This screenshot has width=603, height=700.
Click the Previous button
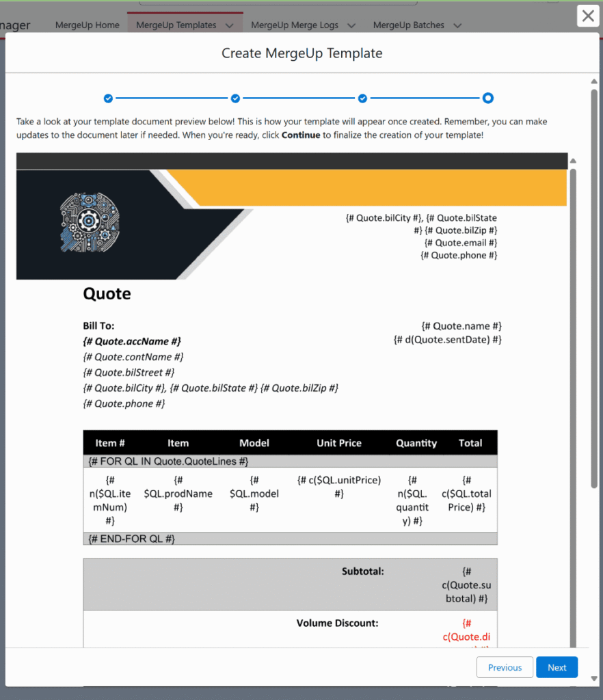click(x=505, y=667)
